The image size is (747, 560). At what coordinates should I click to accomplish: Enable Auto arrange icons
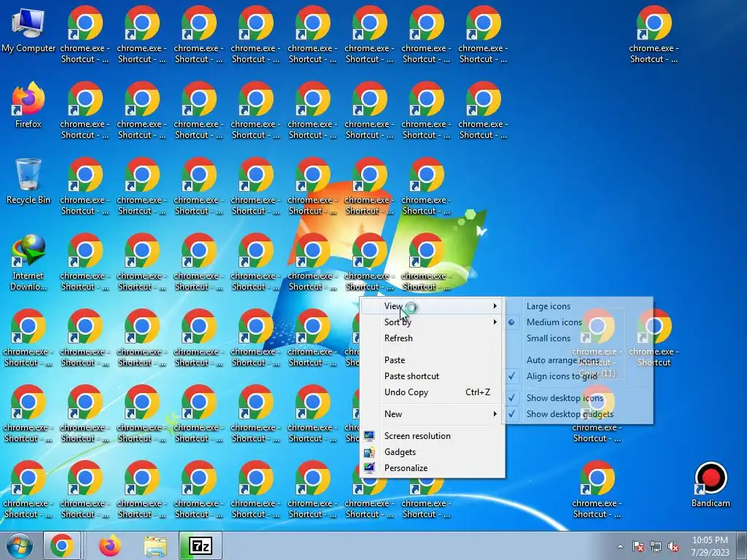click(578, 360)
